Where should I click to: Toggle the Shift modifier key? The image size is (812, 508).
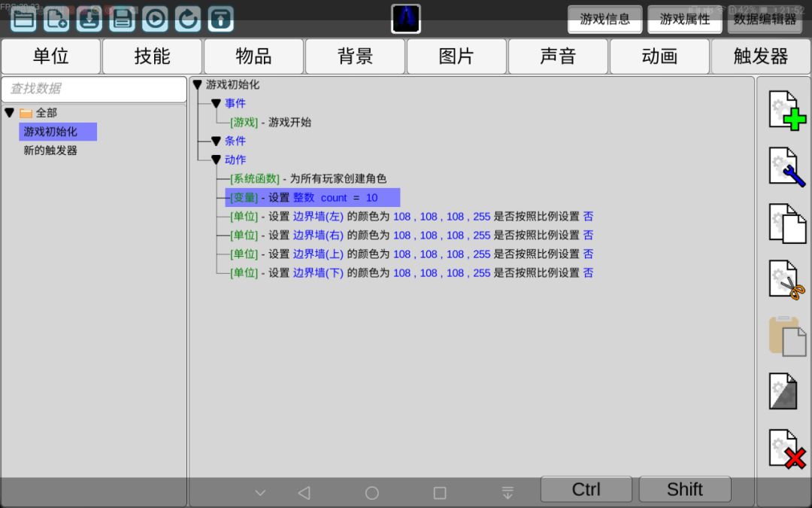[685, 489]
